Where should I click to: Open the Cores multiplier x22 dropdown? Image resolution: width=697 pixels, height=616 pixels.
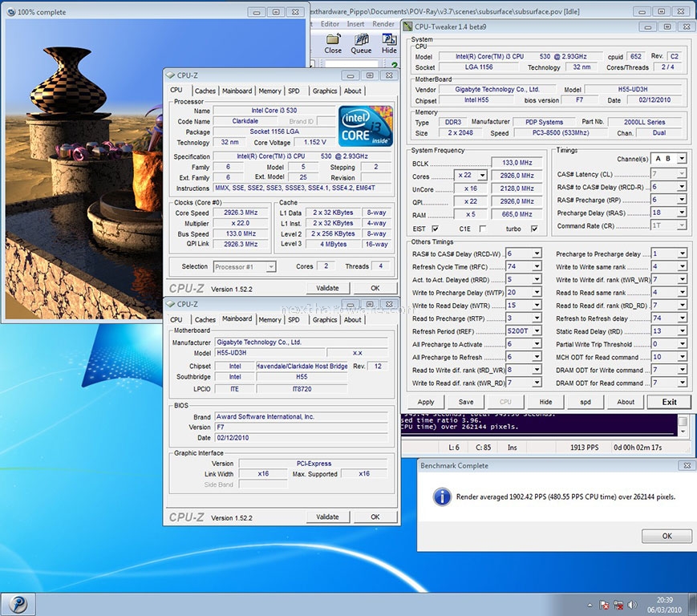click(x=482, y=176)
